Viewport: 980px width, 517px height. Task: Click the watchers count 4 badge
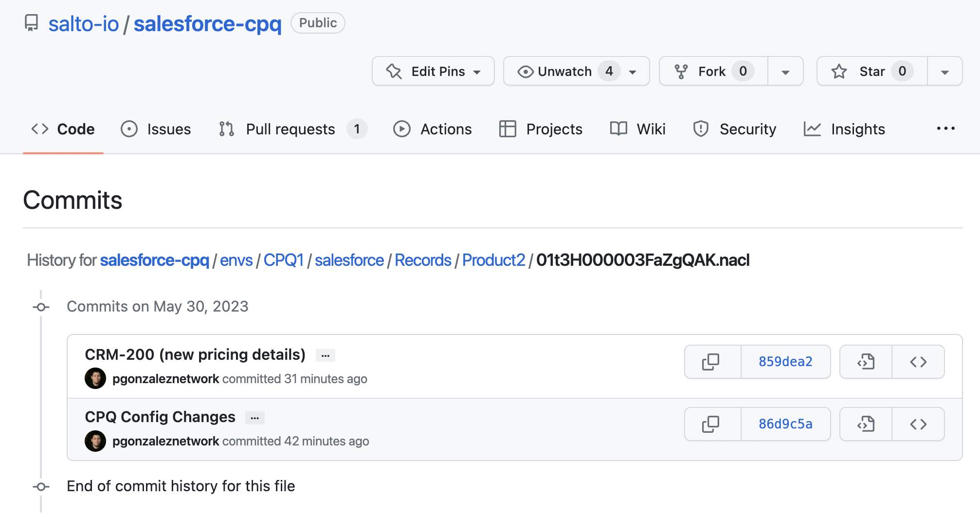coord(609,71)
